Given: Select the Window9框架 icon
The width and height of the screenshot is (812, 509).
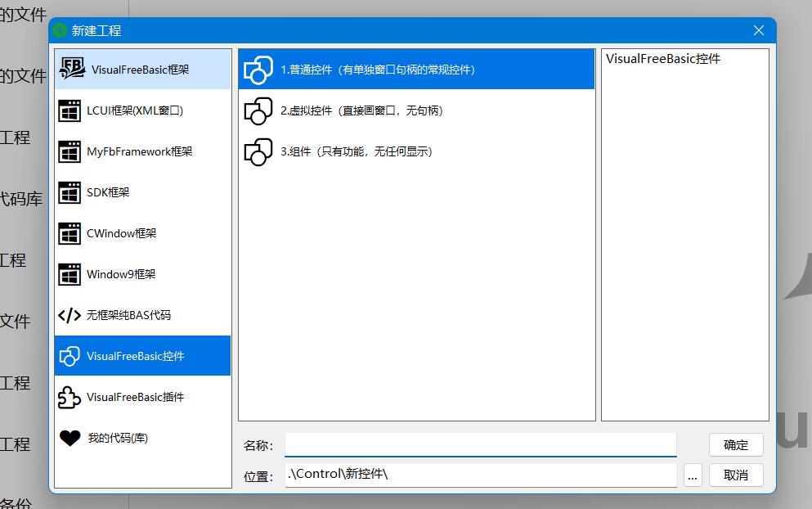Looking at the screenshot, I should (x=70, y=274).
